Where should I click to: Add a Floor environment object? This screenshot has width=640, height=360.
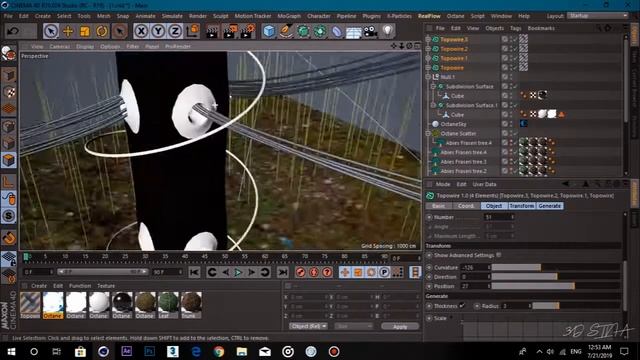(x=353, y=31)
